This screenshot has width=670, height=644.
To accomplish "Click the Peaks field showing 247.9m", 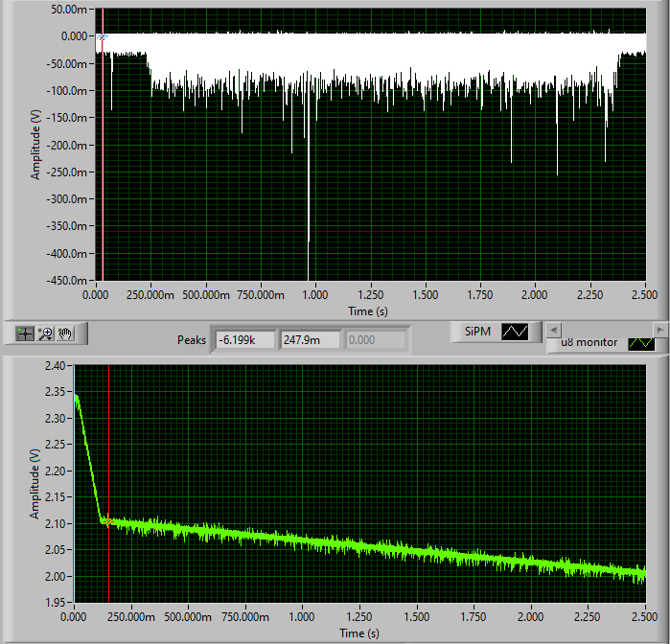I will (x=310, y=340).
